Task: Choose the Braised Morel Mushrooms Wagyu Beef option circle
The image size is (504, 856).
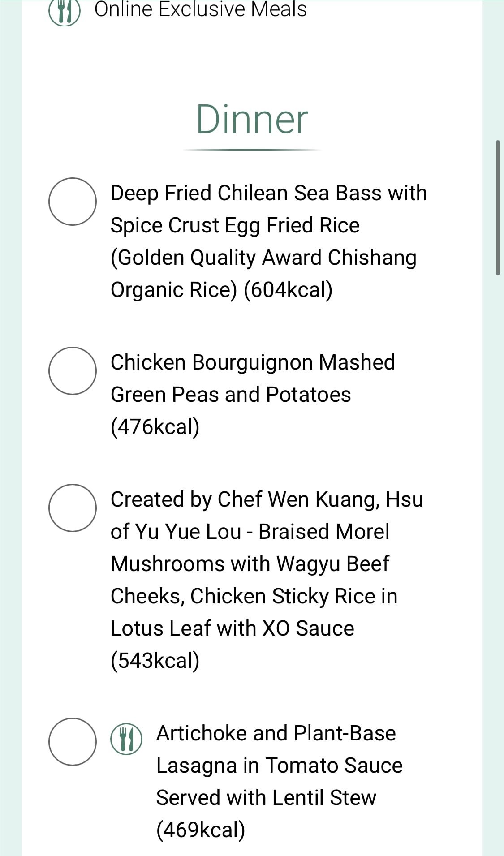Action: [x=73, y=508]
